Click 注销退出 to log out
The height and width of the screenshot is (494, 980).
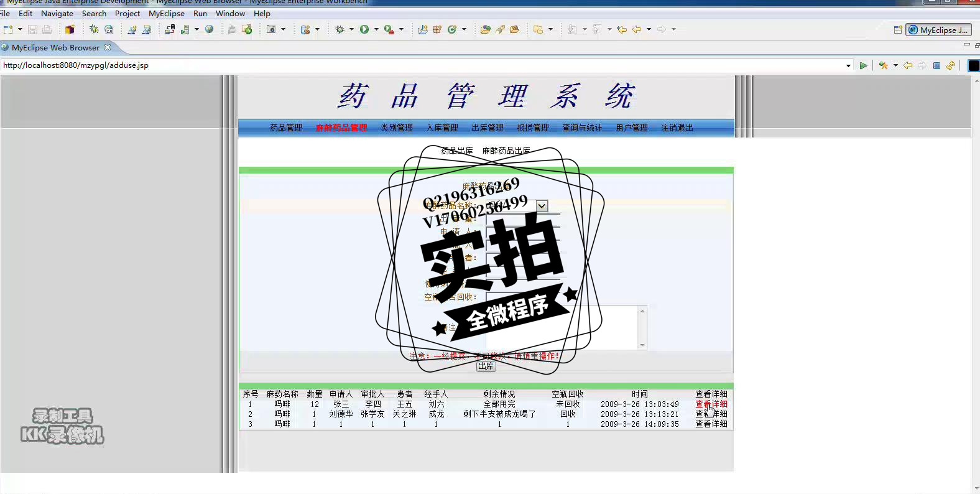tap(677, 128)
